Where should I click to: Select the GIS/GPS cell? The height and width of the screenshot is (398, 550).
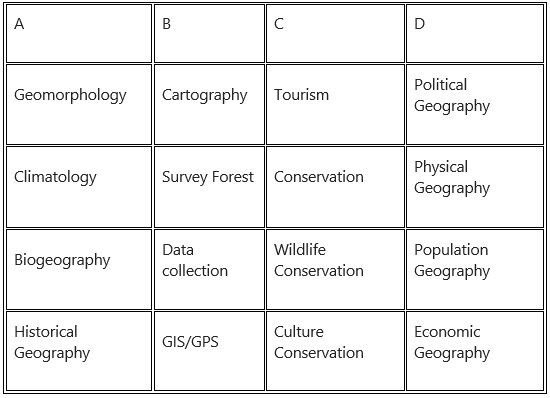pos(209,351)
